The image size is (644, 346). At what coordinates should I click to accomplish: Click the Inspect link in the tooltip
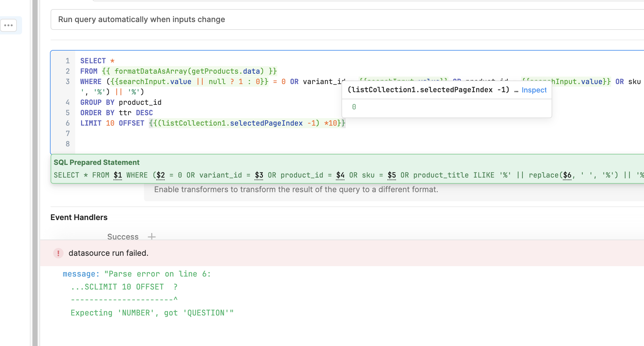[x=534, y=90]
